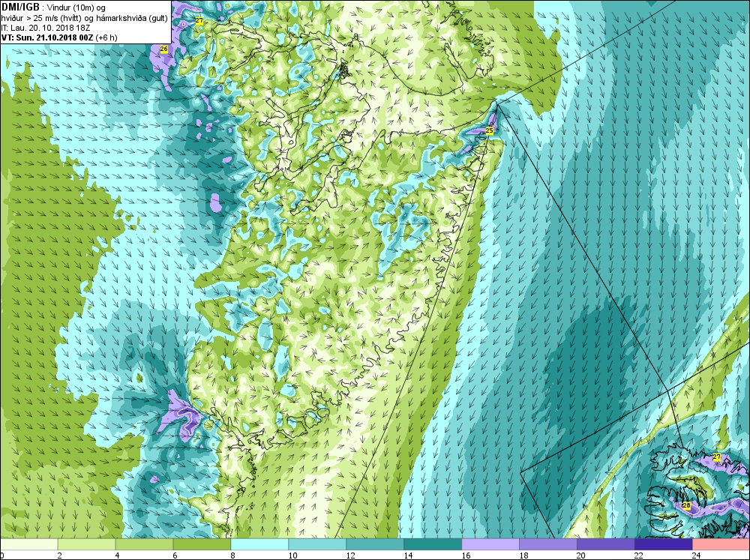Click the yellow gust label 26
The width and height of the screenshot is (750, 560).
pyautogui.click(x=164, y=49)
